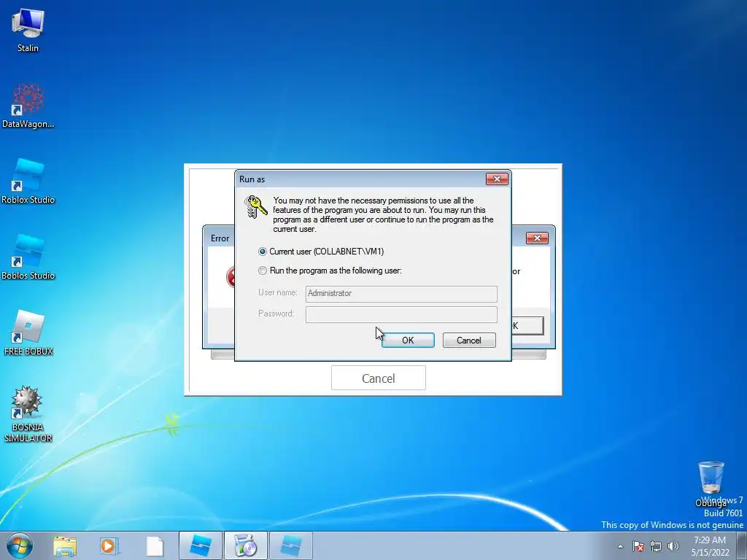Switch to first Roblox Studio taskbar window
Viewport: 747px width, 560px height.
(201, 545)
